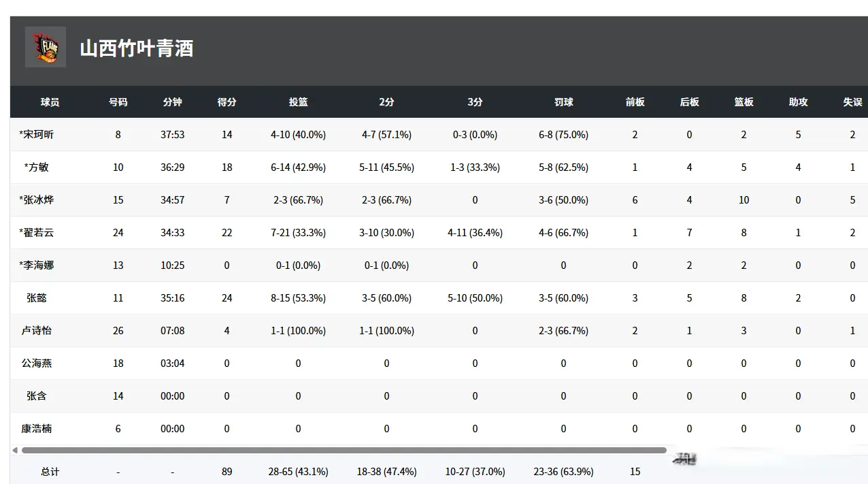Open player 宋珂昕's name link
The width and height of the screenshot is (868, 484).
[x=38, y=135]
